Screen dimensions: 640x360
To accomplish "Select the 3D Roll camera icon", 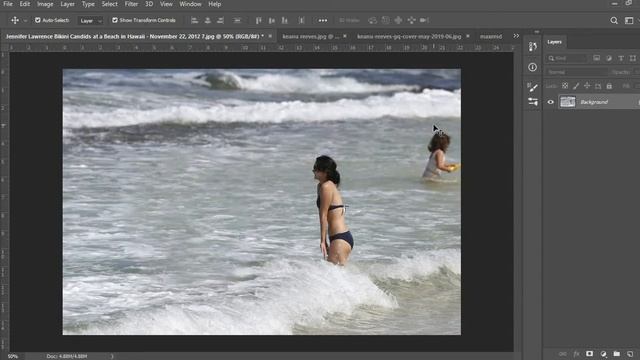I will (385, 20).
